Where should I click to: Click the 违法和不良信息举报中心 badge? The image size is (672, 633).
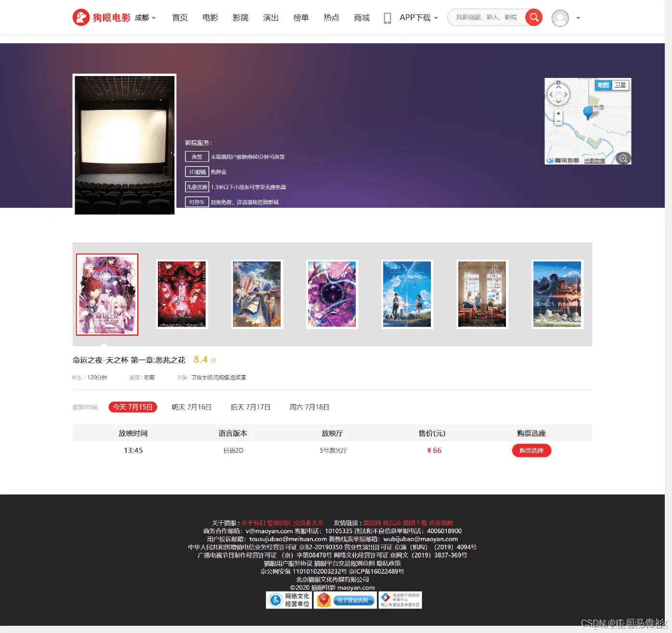point(400,600)
